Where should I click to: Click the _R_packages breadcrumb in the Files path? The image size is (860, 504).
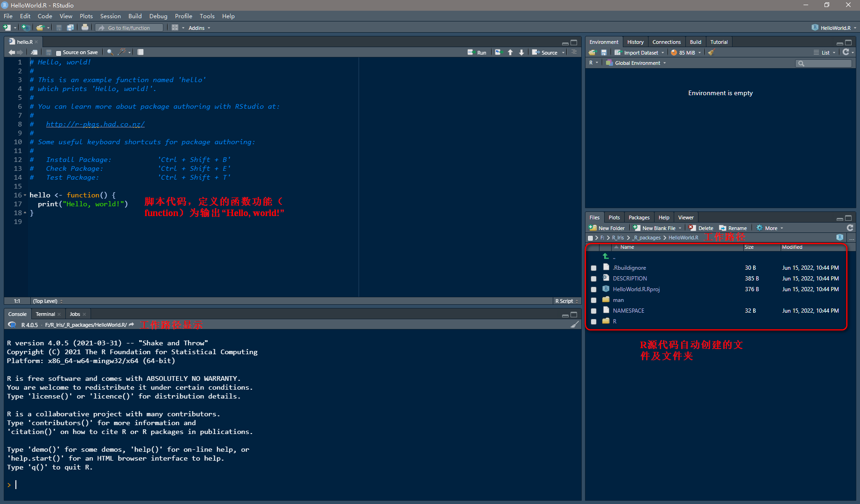tap(647, 238)
